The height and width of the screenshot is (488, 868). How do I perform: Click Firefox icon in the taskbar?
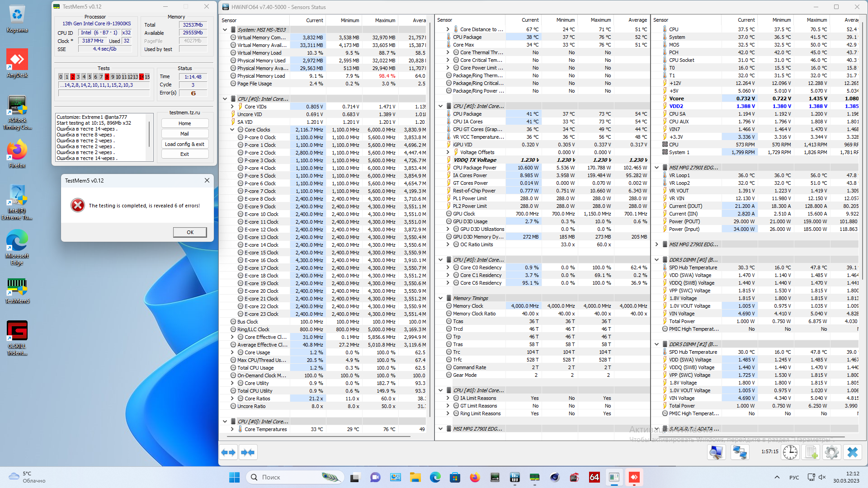(x=475, y=477)
